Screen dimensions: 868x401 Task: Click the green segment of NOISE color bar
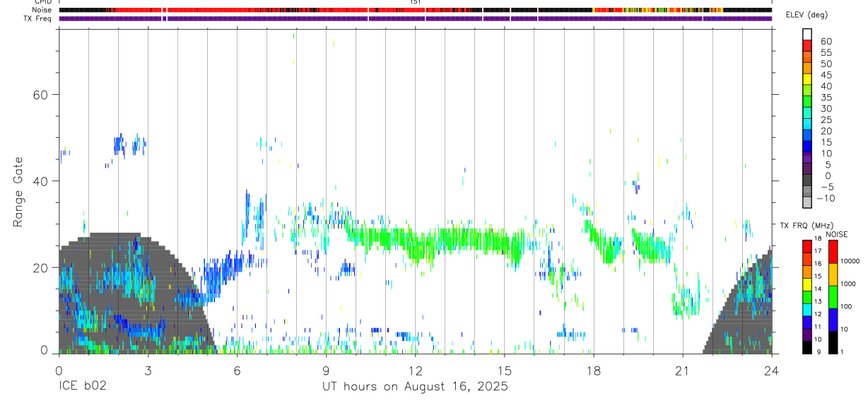click(x=833, y=297)
